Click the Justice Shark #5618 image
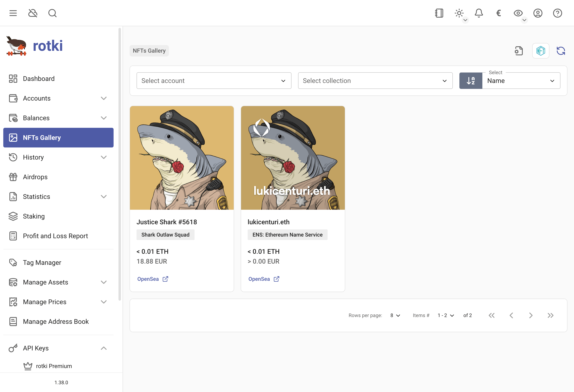This screenshot has width=574, height=392. [x=182, y=158]
